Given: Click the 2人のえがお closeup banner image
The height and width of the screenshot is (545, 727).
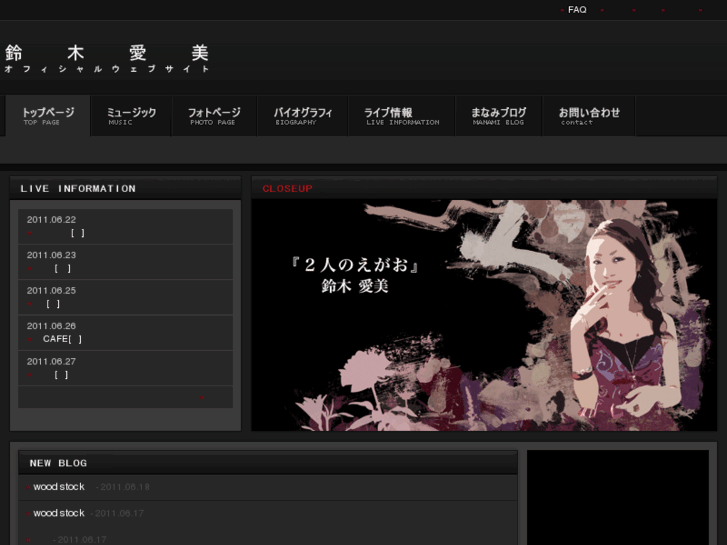Looking at the screenshot, I should (x=484, y=315).
